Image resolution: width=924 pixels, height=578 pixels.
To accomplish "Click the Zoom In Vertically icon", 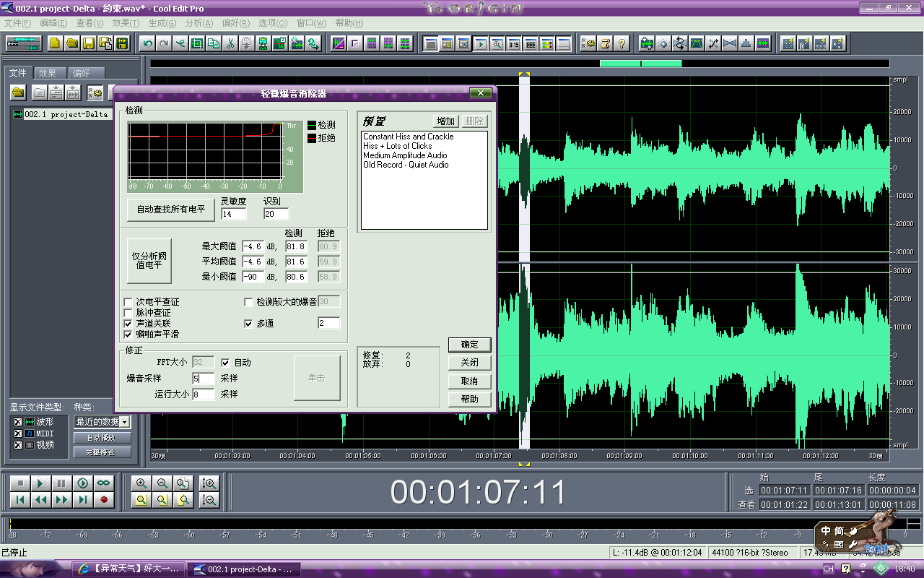I will point(209,483).
